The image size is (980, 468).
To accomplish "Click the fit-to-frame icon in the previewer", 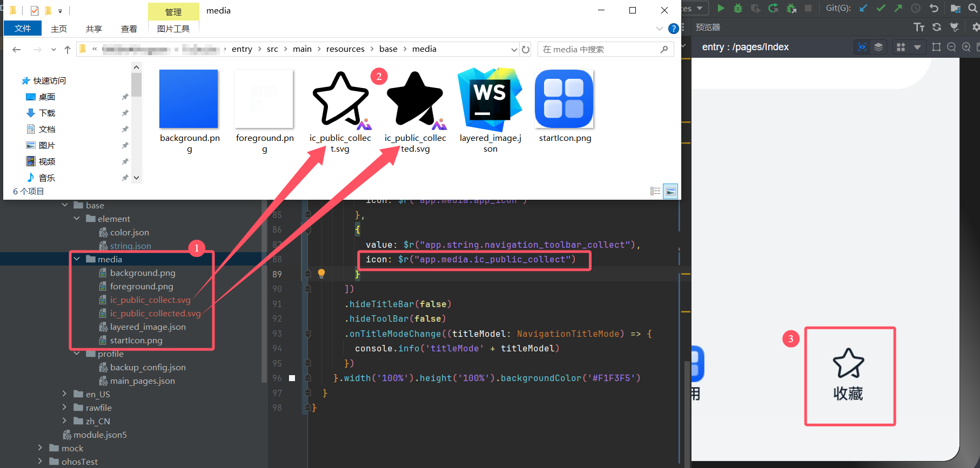I will 936,47.
